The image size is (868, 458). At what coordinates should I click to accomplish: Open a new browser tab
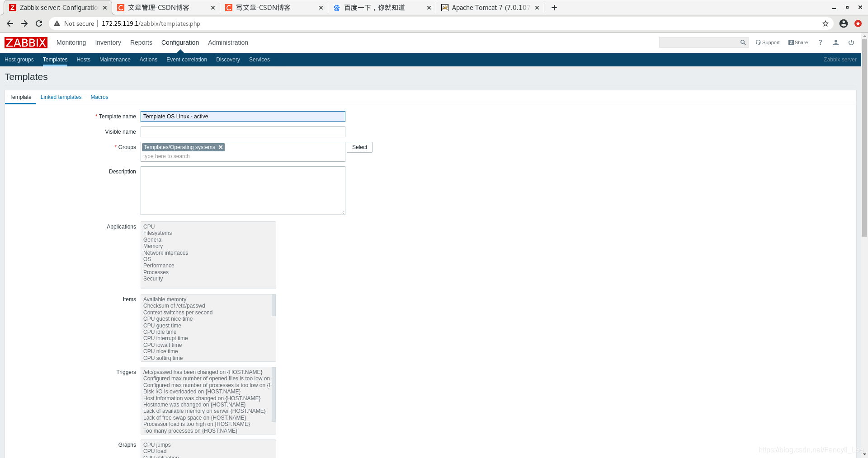(554, 8)
